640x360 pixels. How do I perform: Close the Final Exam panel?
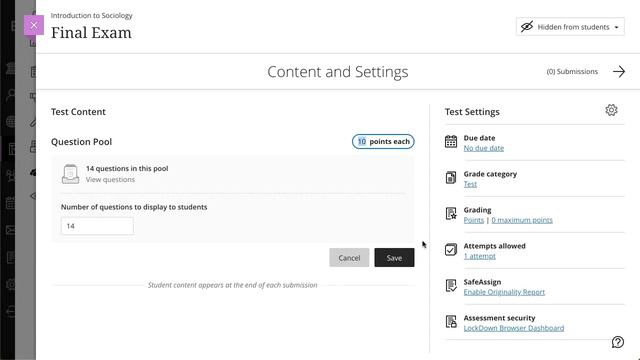pyautogui.click(x=34, y=25)
